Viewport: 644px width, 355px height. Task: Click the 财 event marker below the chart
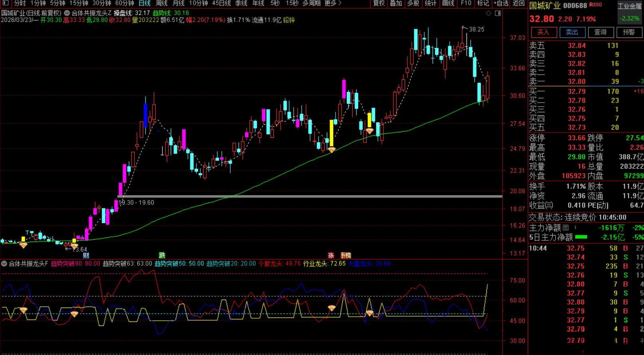[86, 256]
